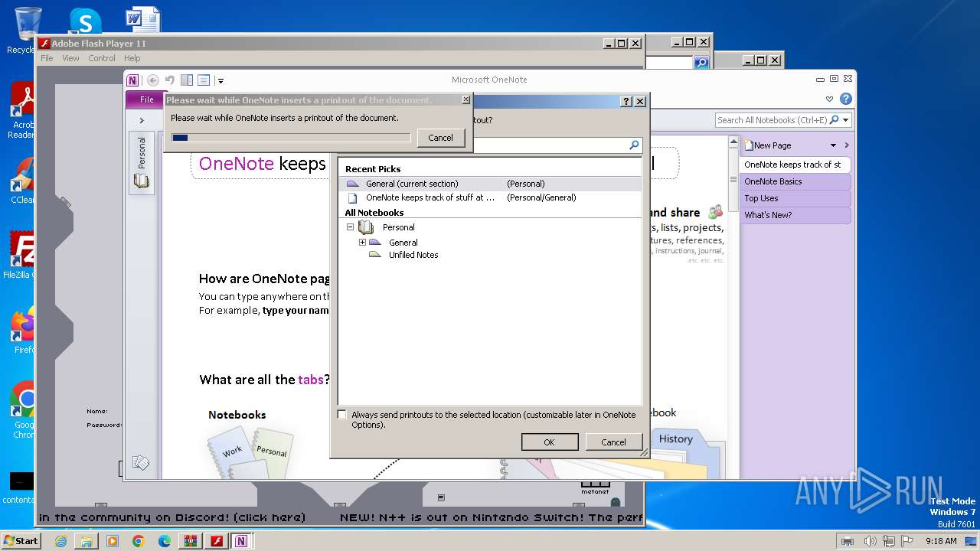This screenshot has width=980, height=551.
Task: Collapse page tabs pane chevron
Action: (847, 145)
